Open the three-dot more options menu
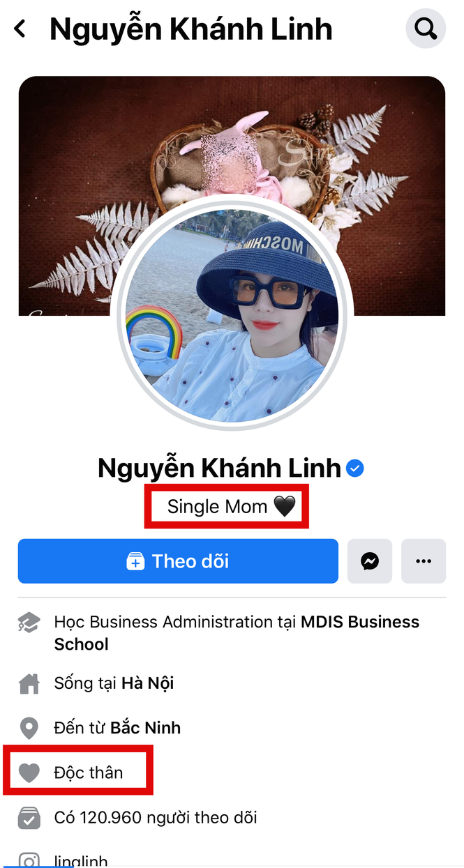 tap(424, 561)
